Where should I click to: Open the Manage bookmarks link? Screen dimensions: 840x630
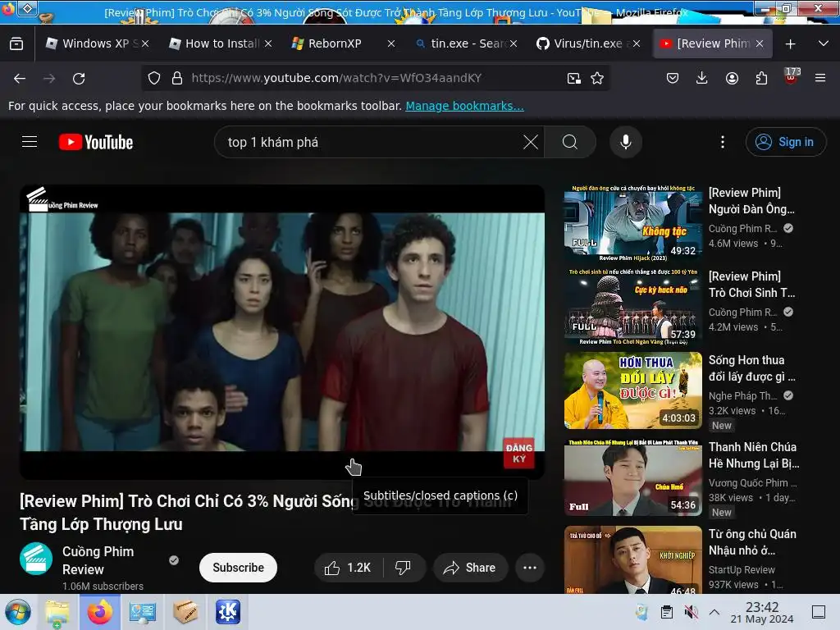tap(464, 106)
